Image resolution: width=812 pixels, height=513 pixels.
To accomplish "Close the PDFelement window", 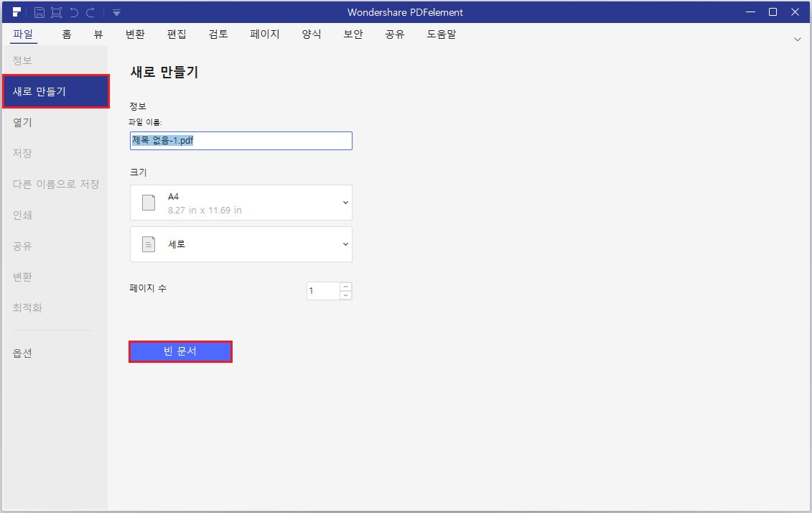I will [x=795, y=12].
